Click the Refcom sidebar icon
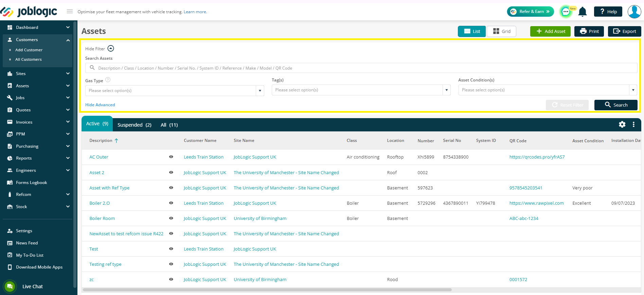This screenshot has width=644, height=295. (x=10, y=195)
